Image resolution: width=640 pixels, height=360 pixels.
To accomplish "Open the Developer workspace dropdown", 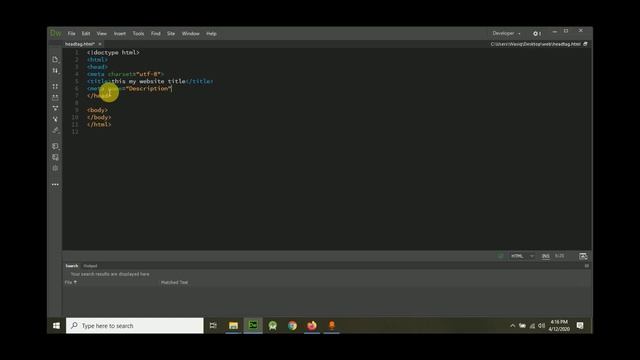I will click(x=506, y=33).
